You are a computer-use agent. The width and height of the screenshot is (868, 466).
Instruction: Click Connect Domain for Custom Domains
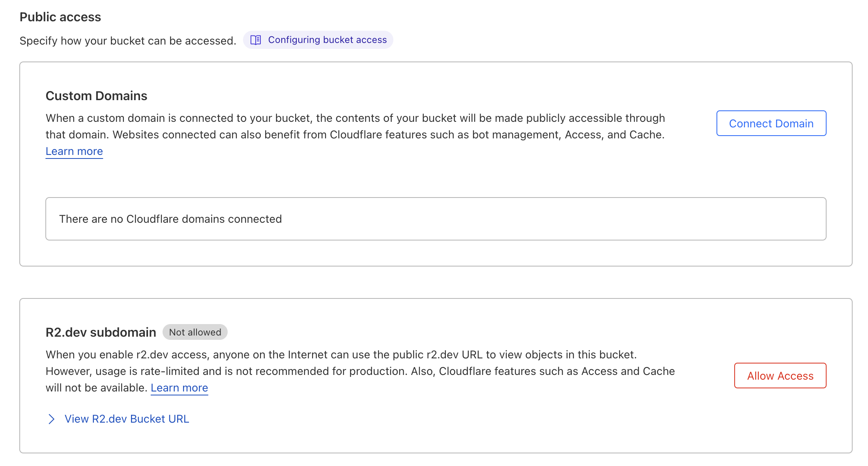771,123
